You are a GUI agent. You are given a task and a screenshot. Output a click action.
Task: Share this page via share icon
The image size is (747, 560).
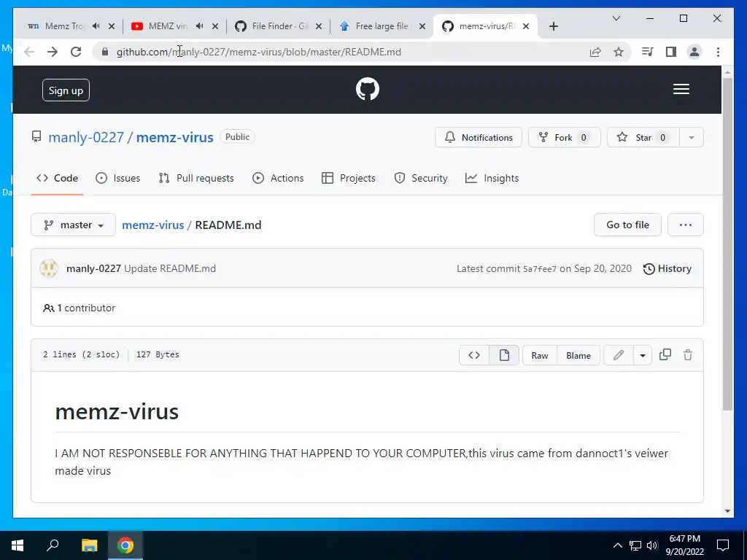point(595,52)
